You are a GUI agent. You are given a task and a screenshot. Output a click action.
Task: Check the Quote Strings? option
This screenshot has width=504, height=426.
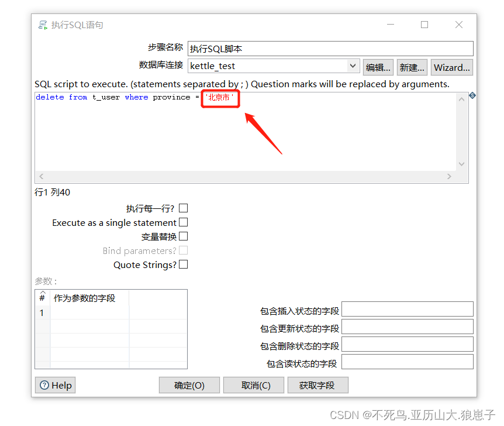pyautogui.click(x=183, y=264)
